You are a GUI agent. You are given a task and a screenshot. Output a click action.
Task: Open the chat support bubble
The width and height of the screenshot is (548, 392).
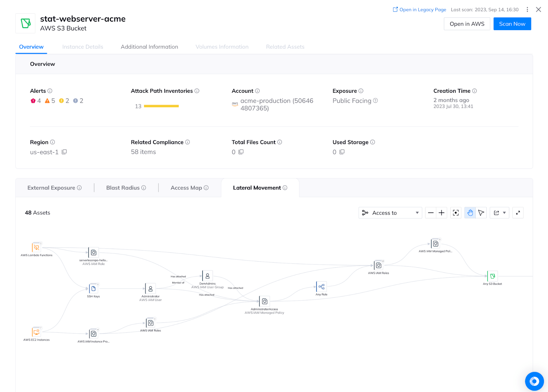click(534, 381)
